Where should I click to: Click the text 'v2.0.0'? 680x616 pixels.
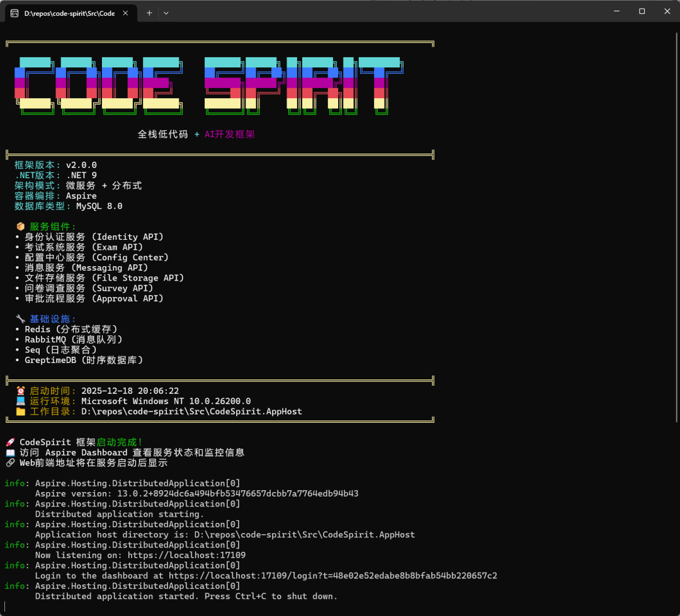pos(81,165)
